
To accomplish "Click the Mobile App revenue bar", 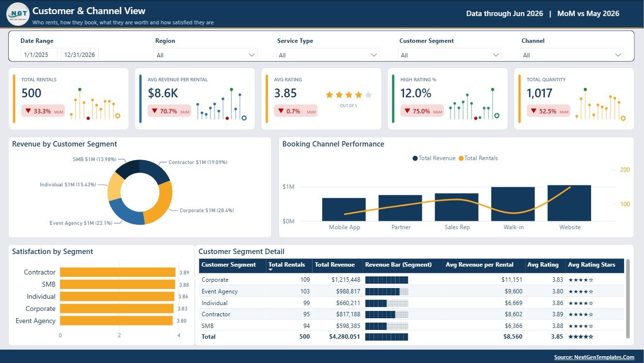I will pos(344,209).
